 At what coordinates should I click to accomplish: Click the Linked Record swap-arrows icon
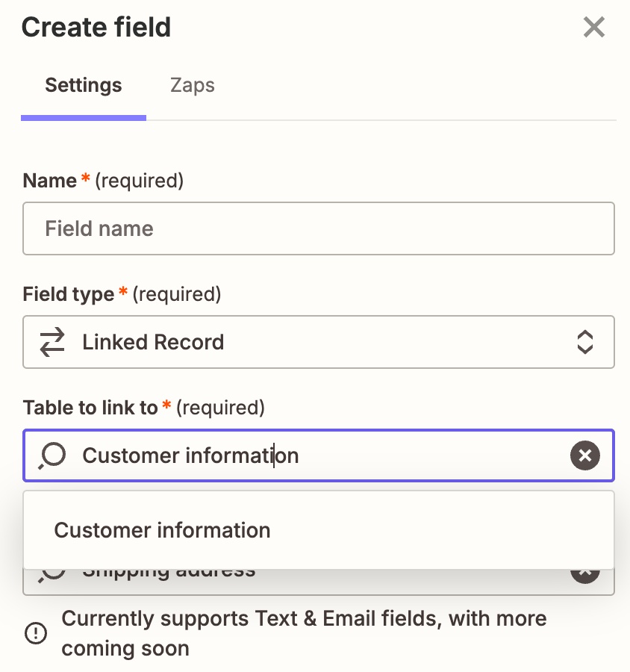click(x=52, y=342)
